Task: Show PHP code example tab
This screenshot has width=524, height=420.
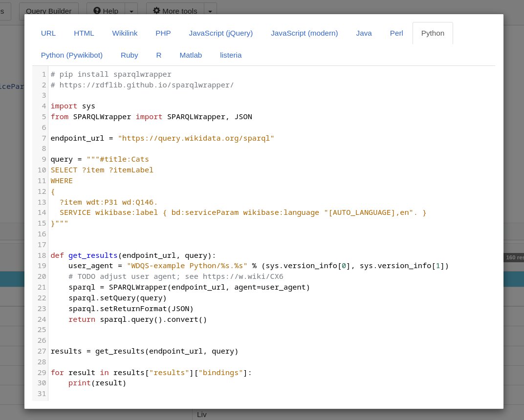Action: click(x=163, y=33)
